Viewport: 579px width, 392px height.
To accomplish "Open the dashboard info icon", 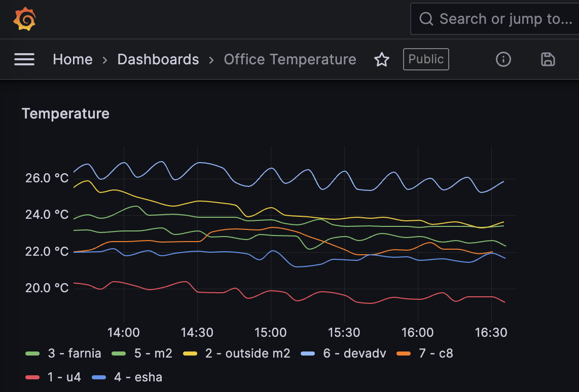I will click(x=503, y=60).
